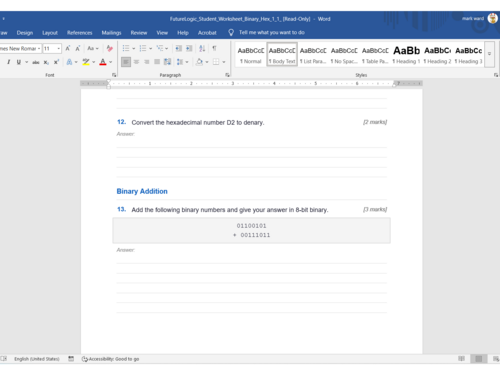
Task: Open the Acrobat tab
Action: (207, 33)
